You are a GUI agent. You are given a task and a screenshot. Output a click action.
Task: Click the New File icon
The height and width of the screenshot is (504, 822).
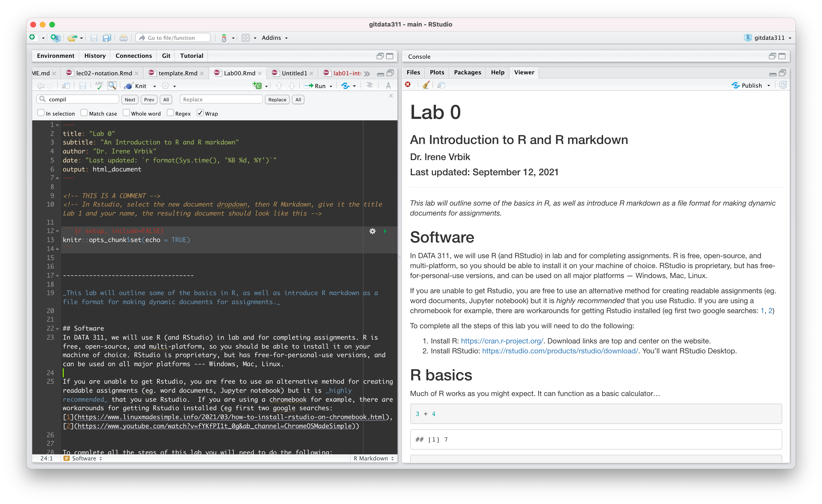click(32, 37)
